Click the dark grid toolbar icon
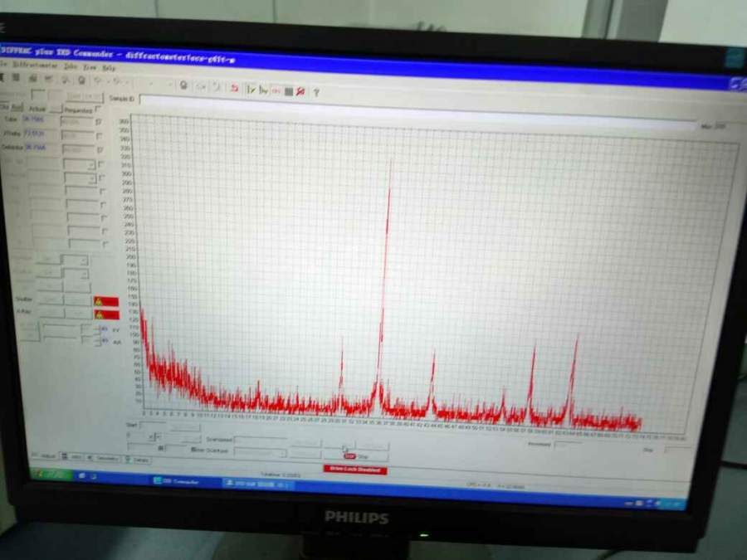This screenshot has height=560, width=747. (x=288, y=91)
